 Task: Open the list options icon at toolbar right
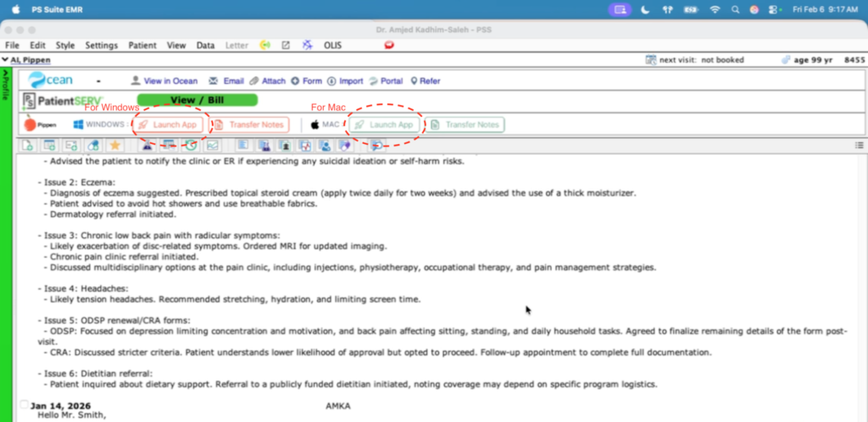coord(860,146)
